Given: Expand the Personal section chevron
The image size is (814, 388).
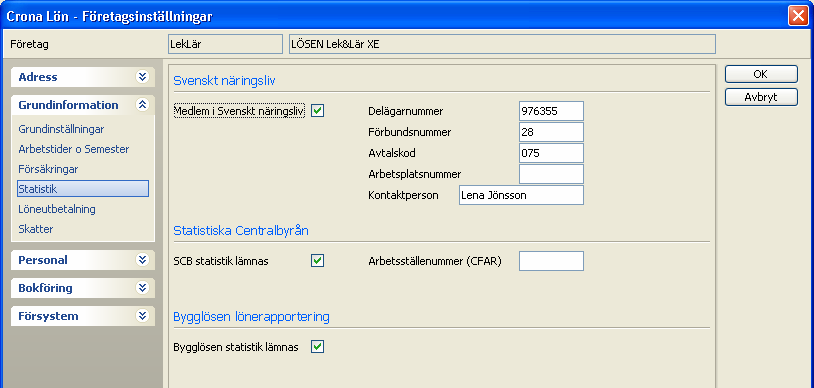Looking at the screenshot, I should (x=142, y=260).
